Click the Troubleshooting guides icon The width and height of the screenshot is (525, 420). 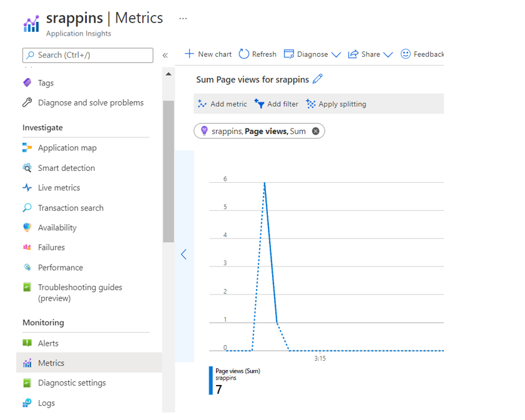pos(27,287)
